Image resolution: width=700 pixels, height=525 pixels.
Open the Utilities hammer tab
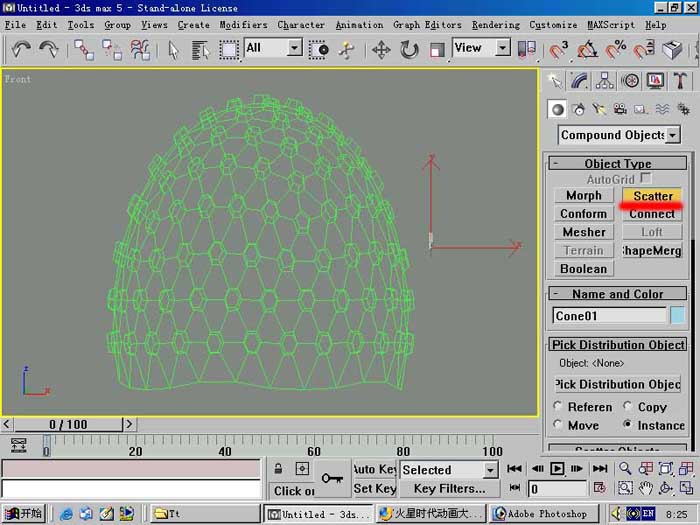(x=680, y=81)
